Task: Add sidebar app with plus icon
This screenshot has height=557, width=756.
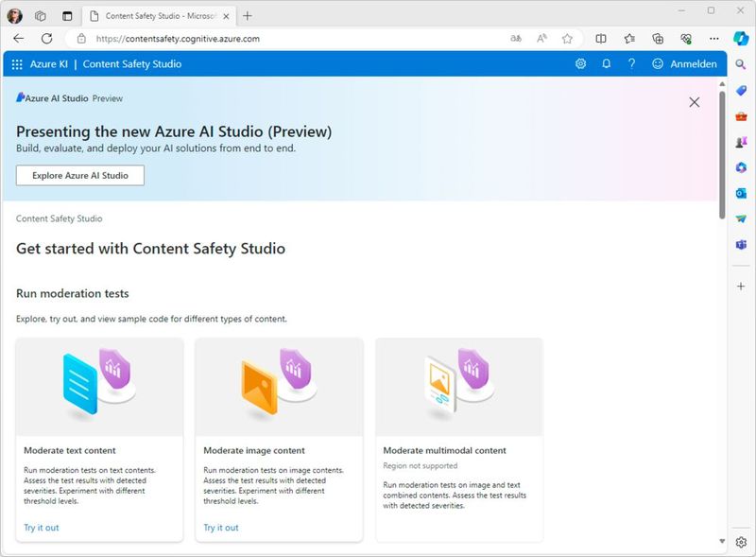Action: click(741, 287)
